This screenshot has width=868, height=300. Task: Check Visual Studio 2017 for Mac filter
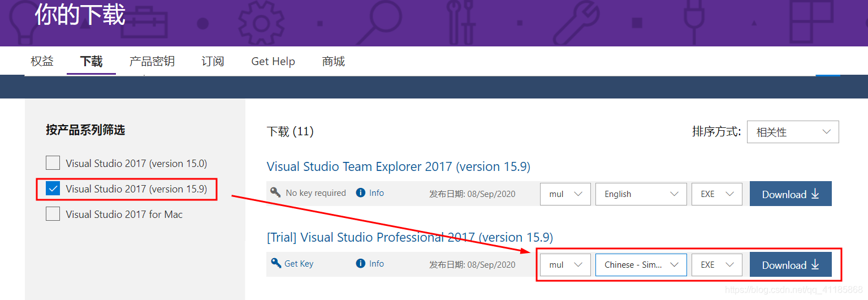coord(53,214)
